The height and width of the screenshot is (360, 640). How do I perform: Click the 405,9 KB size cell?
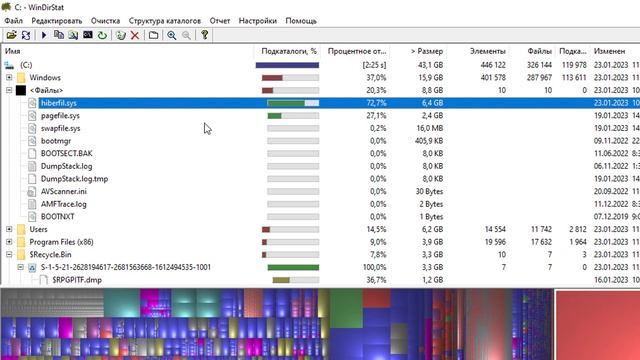coord(429,141)
